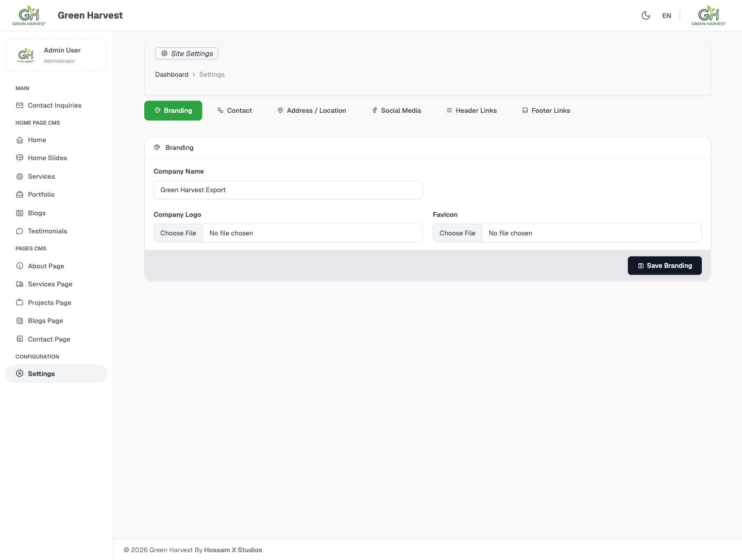Click Facebook icon on Social Media tab
This screenshot has width=742, height=560.
(x=375, y=110)
